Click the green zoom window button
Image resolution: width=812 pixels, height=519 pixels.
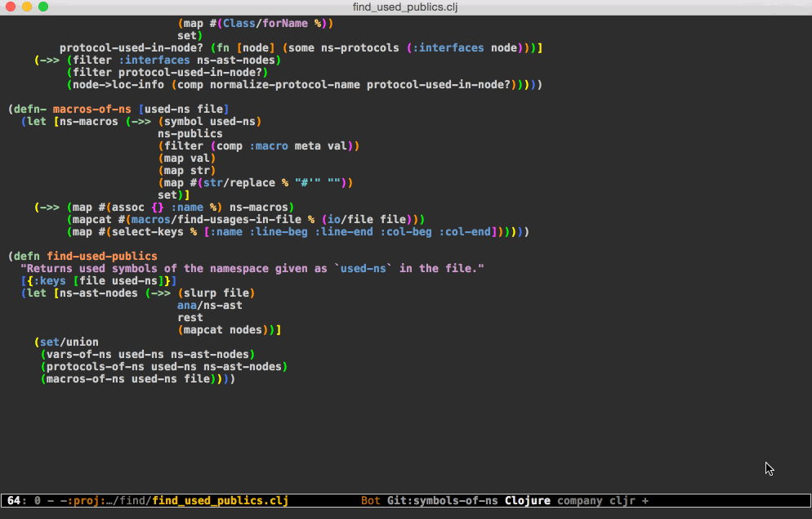[43, 7]
